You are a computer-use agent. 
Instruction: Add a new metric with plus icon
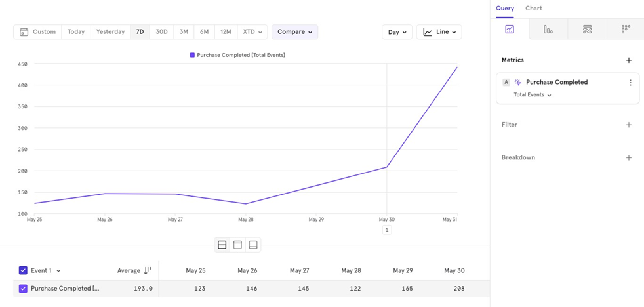coord(628,60)
